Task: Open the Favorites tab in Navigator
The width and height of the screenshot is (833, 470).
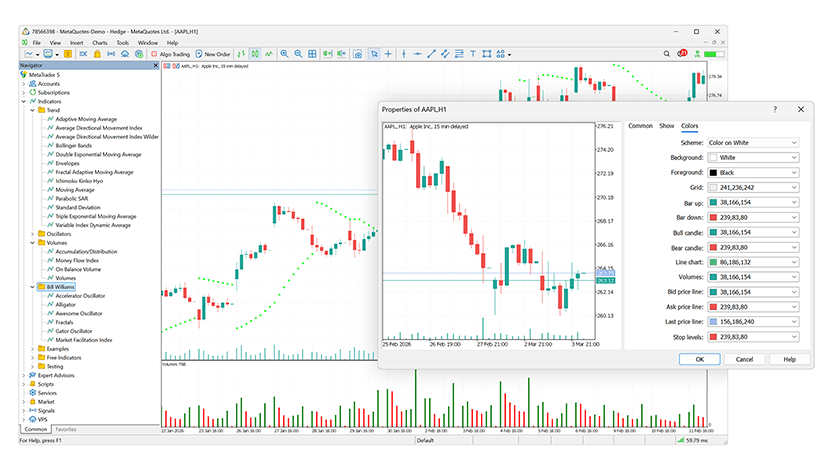Action: pos(66,429)
